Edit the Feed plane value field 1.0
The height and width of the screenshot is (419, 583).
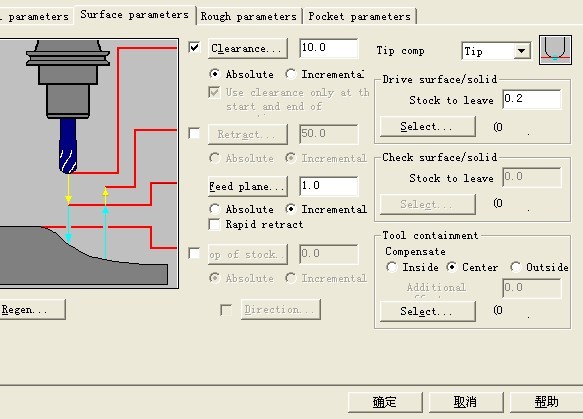point(329,186)
